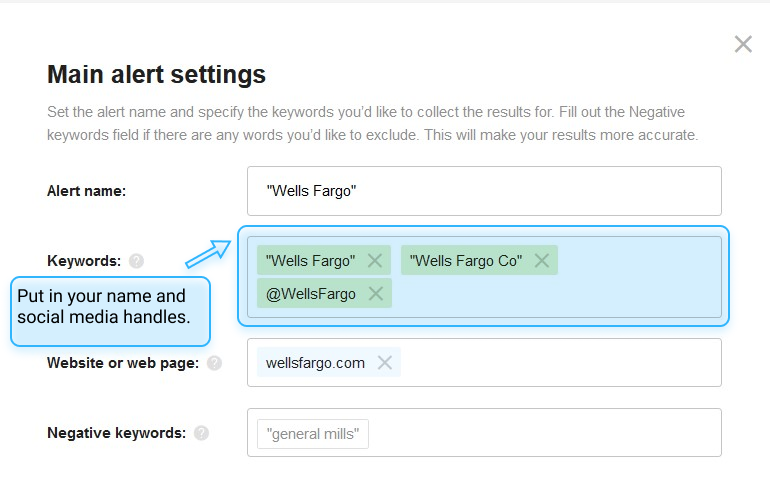Viewport: 770px width, 487px height.
Task: Click the blue arrow pointing to Keywords
Action: tap(208, 253)
